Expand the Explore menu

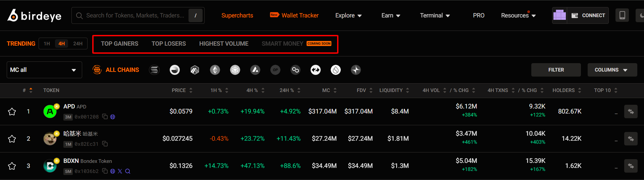pyautogui.click(x=348, y=15)
